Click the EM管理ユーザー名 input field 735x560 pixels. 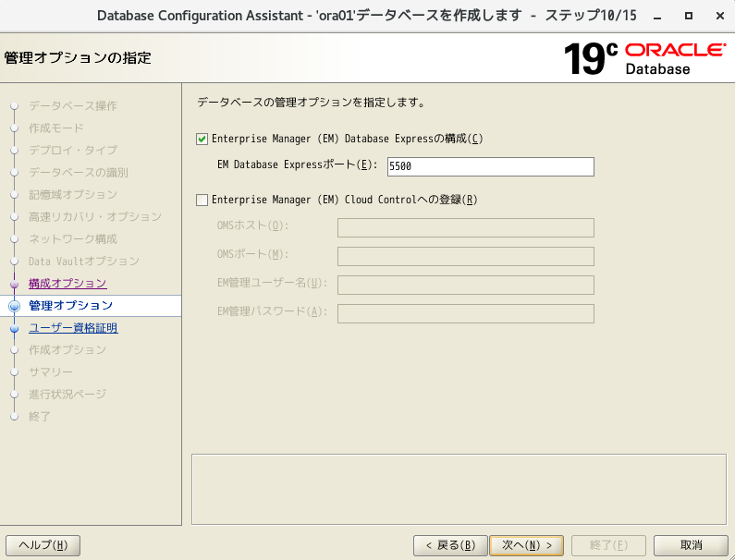tap(465, 285)
